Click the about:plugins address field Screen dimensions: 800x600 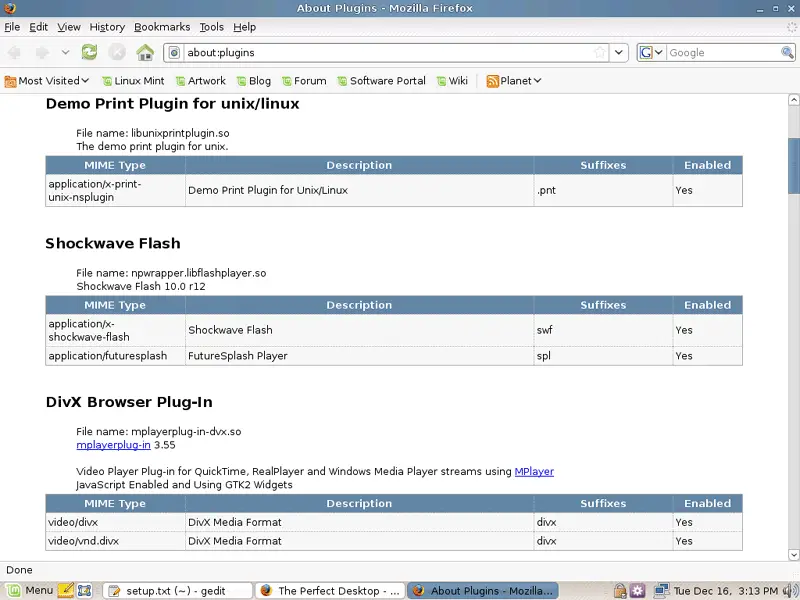(x=388, y=53)
